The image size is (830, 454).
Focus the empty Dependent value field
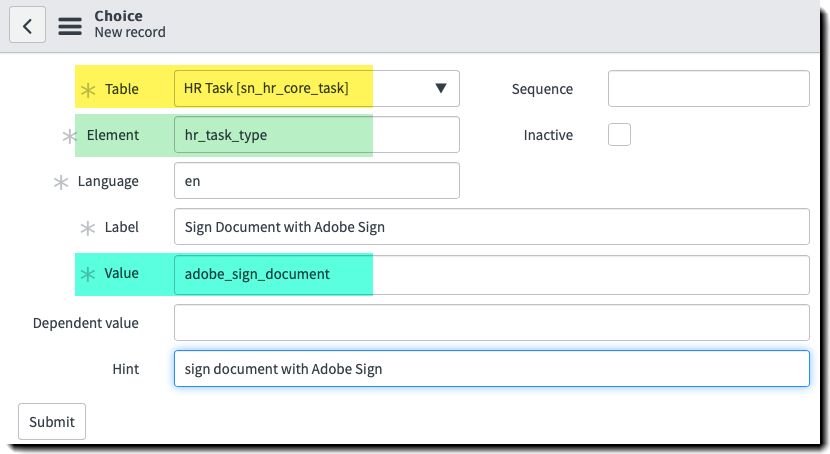tap(492, 322)
